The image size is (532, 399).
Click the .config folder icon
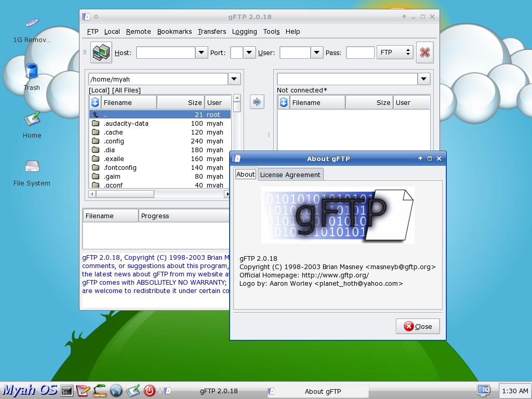coord(96,141)
